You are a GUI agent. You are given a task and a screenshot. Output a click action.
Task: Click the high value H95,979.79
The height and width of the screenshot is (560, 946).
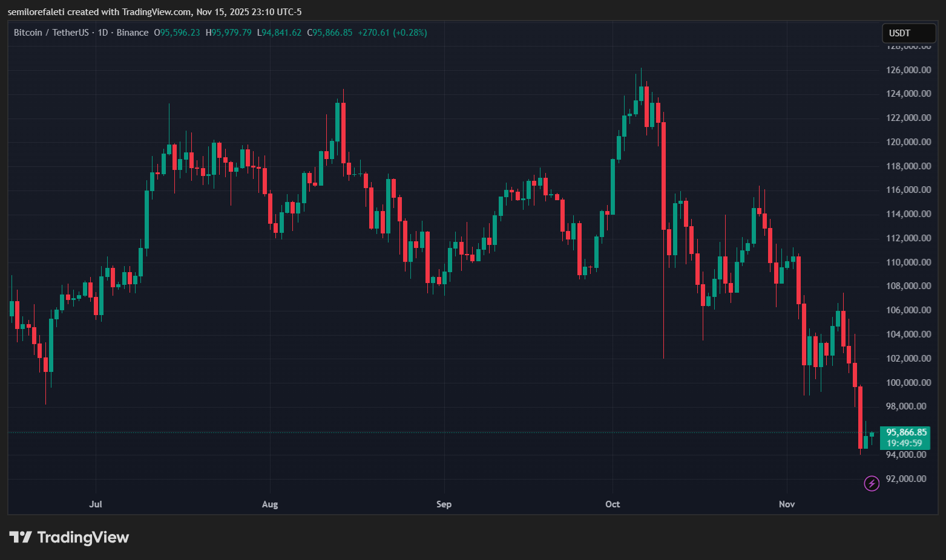[229, 33]
